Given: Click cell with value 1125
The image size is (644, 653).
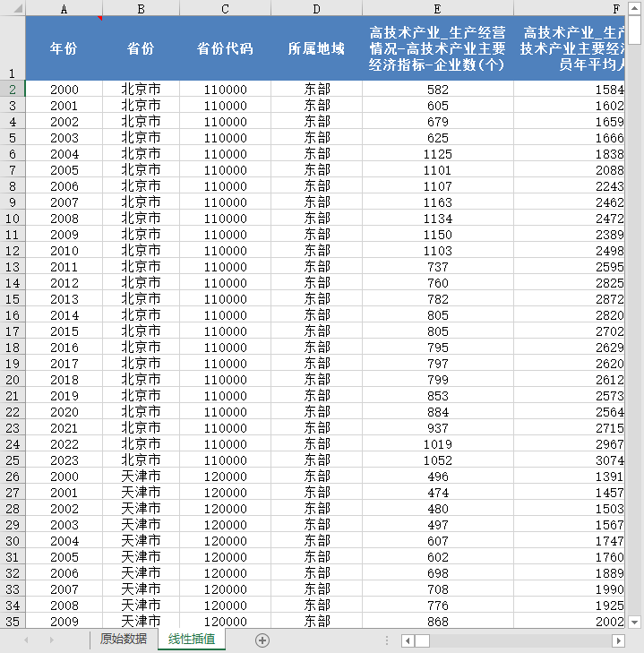Looking at the screenshot, I should (x=437, y=154).
